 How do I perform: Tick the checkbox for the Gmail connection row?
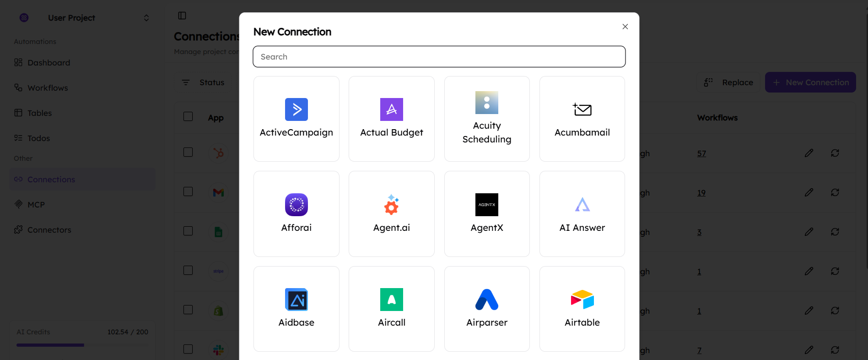pyautogui.click(x=188, y=191)
